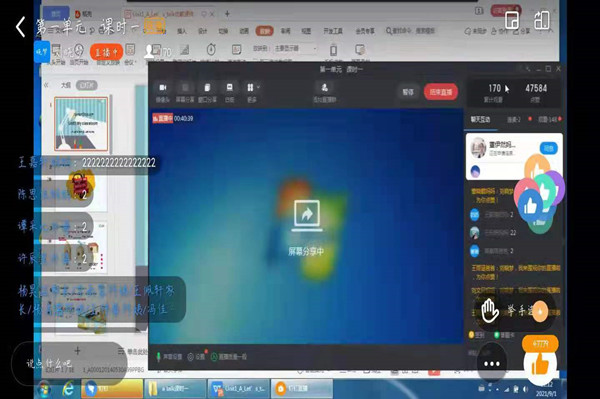Tap the back arrow in the top-left corner
Image resolution: width=600 pixels, height=399 pixels.
point(20,26)
